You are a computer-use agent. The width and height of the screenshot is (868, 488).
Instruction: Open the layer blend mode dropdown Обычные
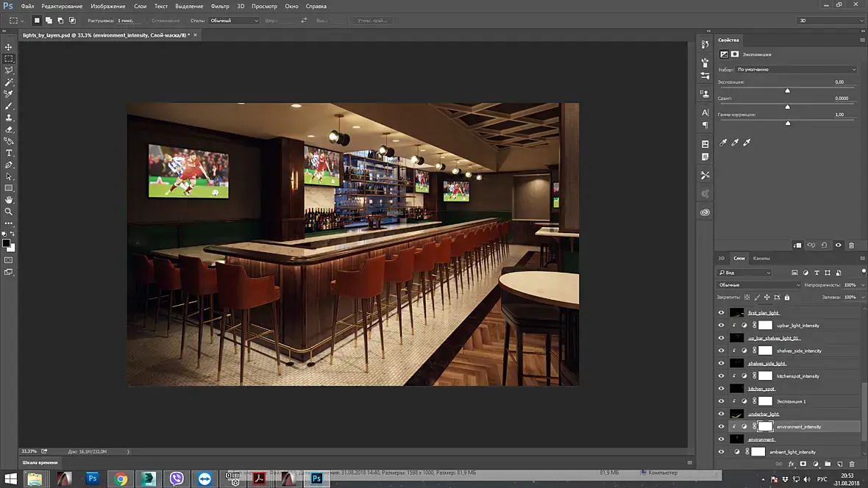pyautogui.click(x=758, y=285)
